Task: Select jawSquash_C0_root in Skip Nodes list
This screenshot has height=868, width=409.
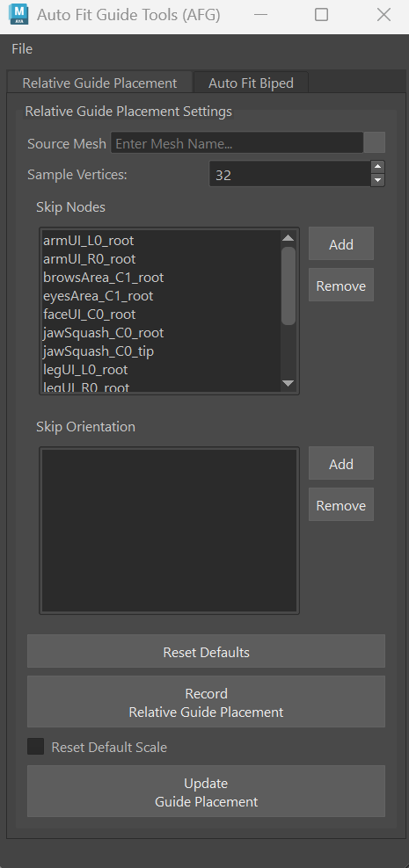Action: [161, 333]
